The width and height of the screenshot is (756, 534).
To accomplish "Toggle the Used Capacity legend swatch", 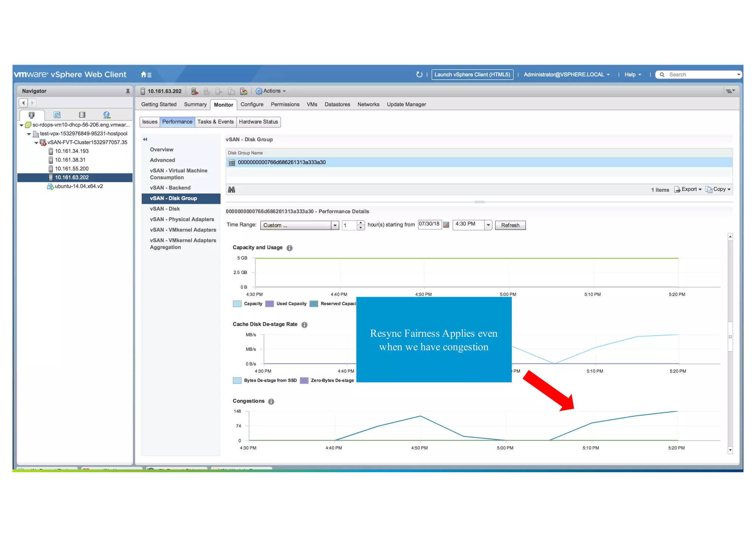I will pos(270,304).
